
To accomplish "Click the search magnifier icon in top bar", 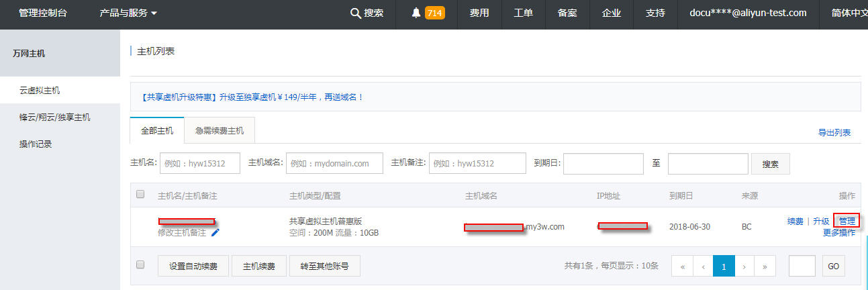I will point(356,13).
